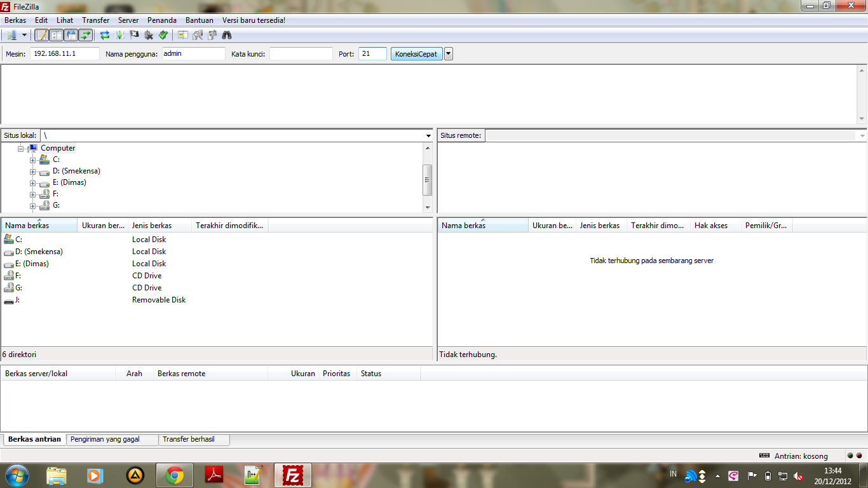Click the Port input field

click(x=372, y=54)
